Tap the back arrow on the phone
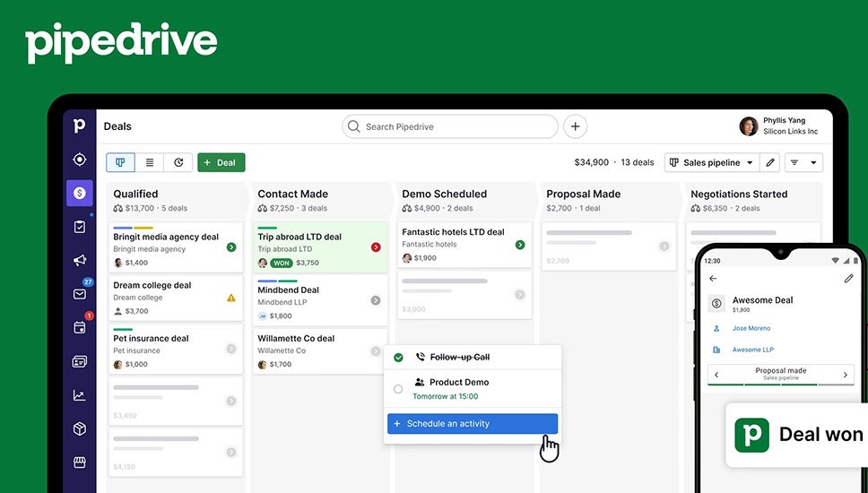The width and height of the screenshot is (868, 493). 713,278
